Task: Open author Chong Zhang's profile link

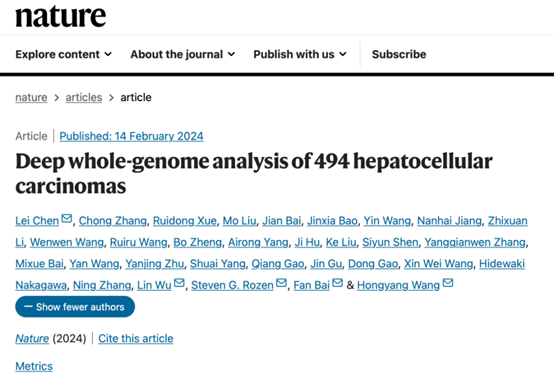Action: [112, 221]
